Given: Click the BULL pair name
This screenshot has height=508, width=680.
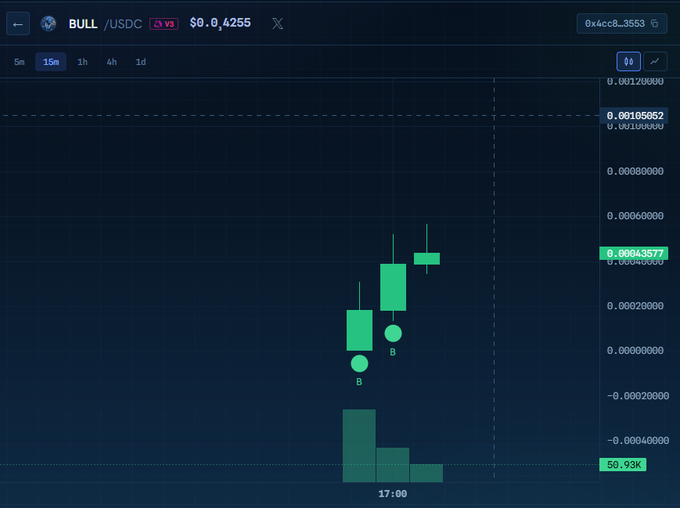Looking at the screenshot, I should click(x=83, y=24).
